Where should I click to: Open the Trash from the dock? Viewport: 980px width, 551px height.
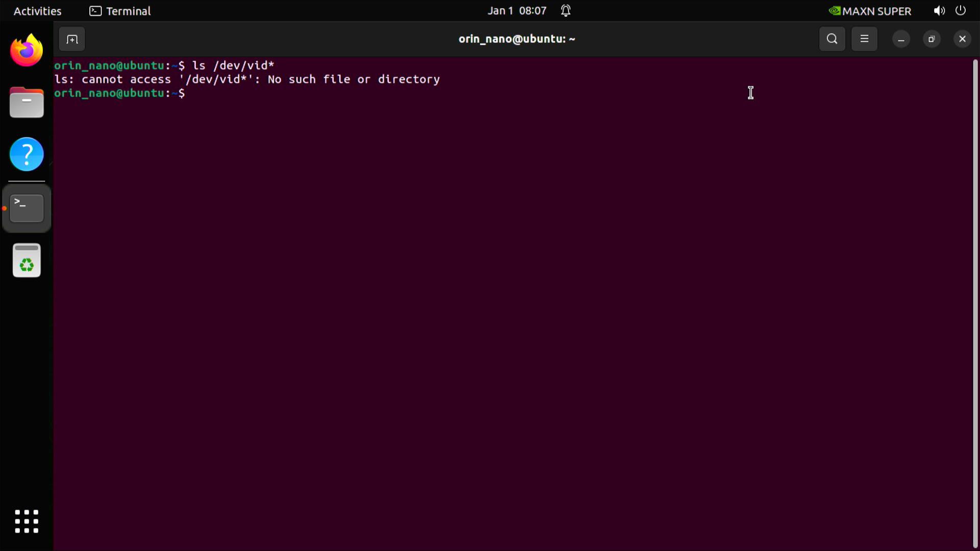26,260
